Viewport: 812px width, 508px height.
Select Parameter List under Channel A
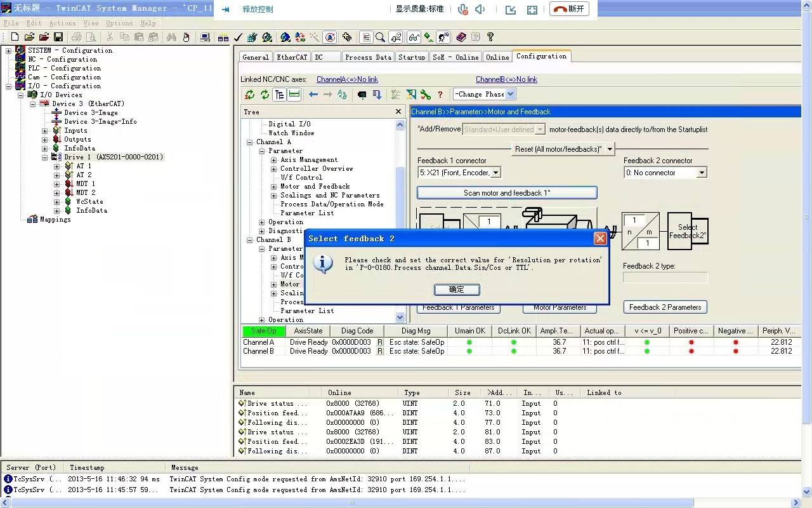coord(307,213)
